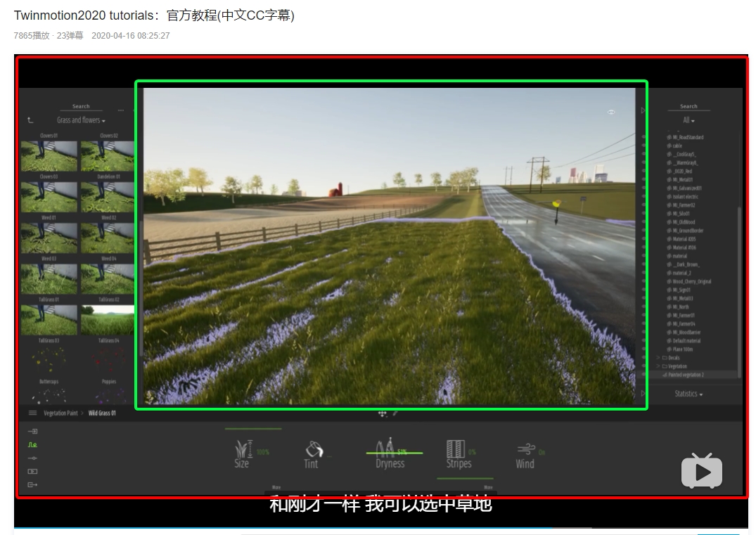The height and width of the screenshot is (535, 756).
Task: Toggle visibility eye for Wood_Cherry_Original
Action: [643, 281]
